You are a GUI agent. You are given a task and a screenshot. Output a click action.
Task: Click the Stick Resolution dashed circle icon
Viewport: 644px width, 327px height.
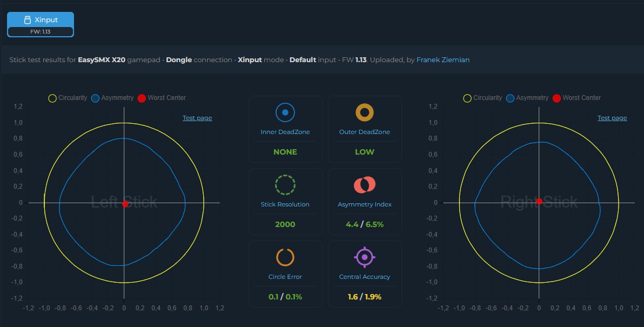pyautogui.click(x=285, y=185)
